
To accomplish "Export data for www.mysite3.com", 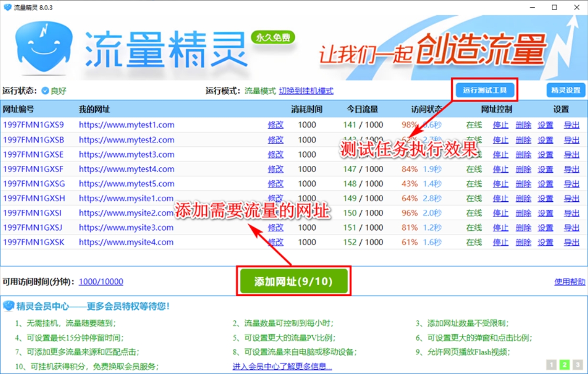I will point(571,228).
